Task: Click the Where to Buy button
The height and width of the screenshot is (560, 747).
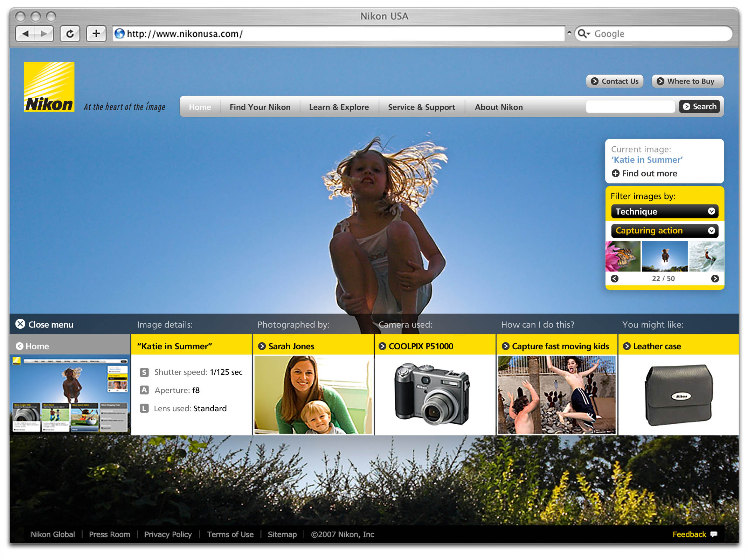Action: (687, 81)
